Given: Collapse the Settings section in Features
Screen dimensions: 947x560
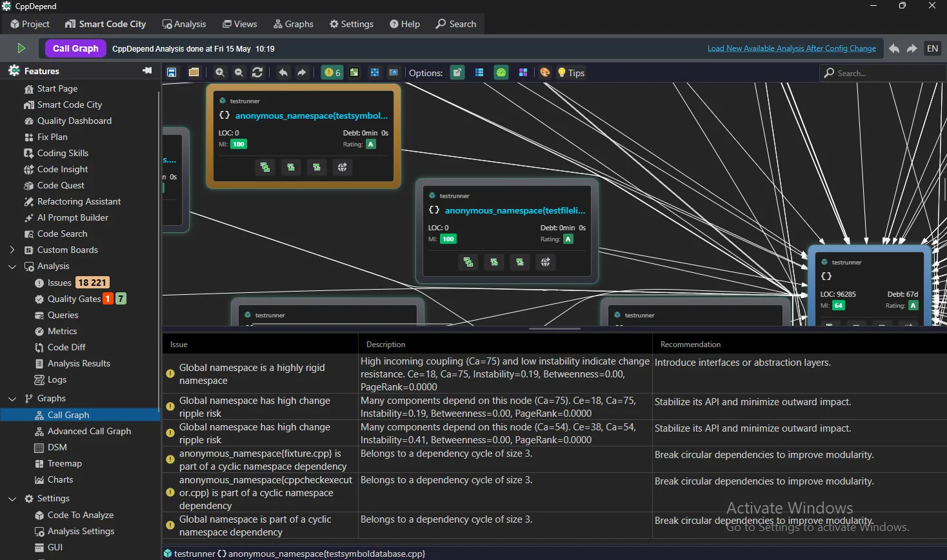Looking at the screenshot, I should tap(12, 498).
